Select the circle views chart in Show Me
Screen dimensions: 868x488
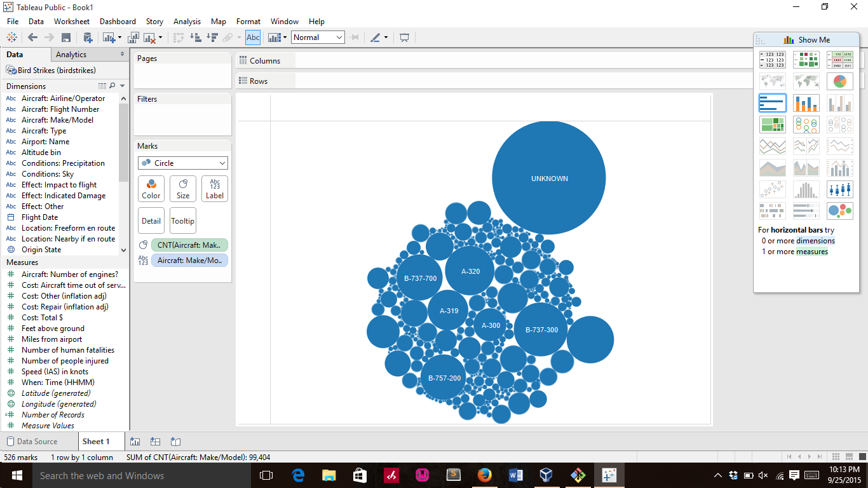click(806, 125)
